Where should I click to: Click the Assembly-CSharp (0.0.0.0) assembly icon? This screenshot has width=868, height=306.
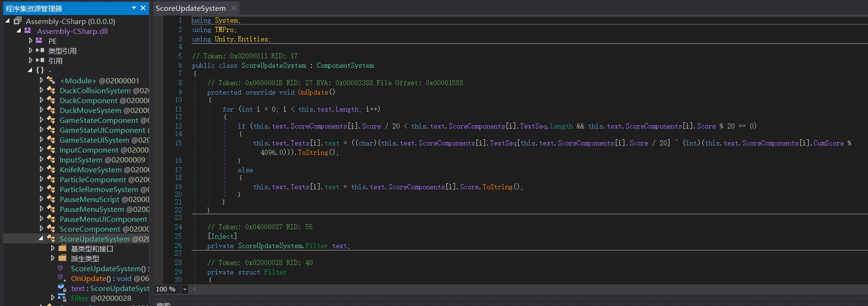(x=18, y=21)
